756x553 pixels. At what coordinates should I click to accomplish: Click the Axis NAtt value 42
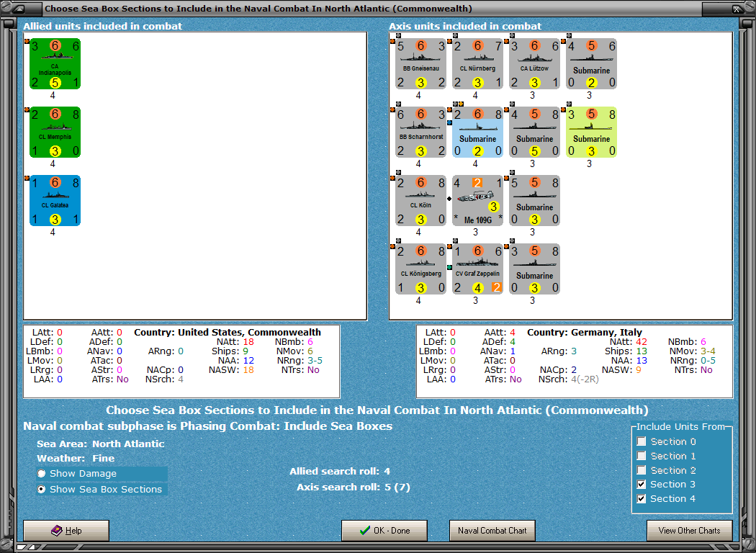click(x=642, y=342)
